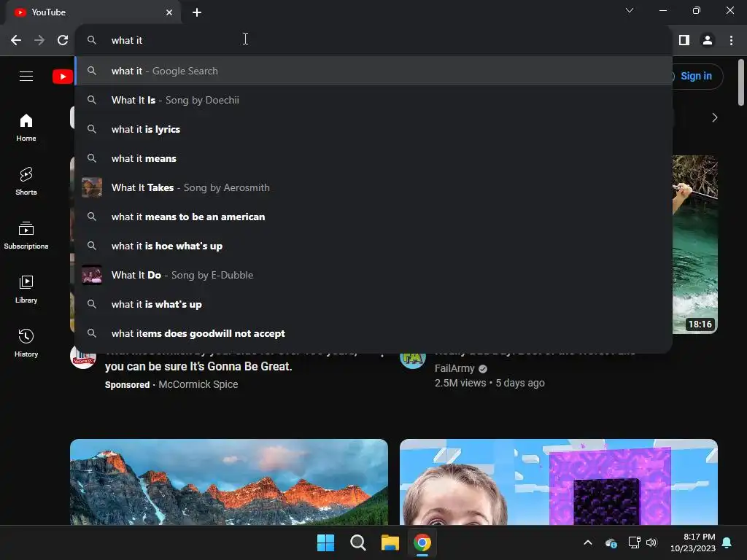This screenshot has width=747, height=560.
Task: Go to Home in YouTube sidebar
Action: click(26, 128)
